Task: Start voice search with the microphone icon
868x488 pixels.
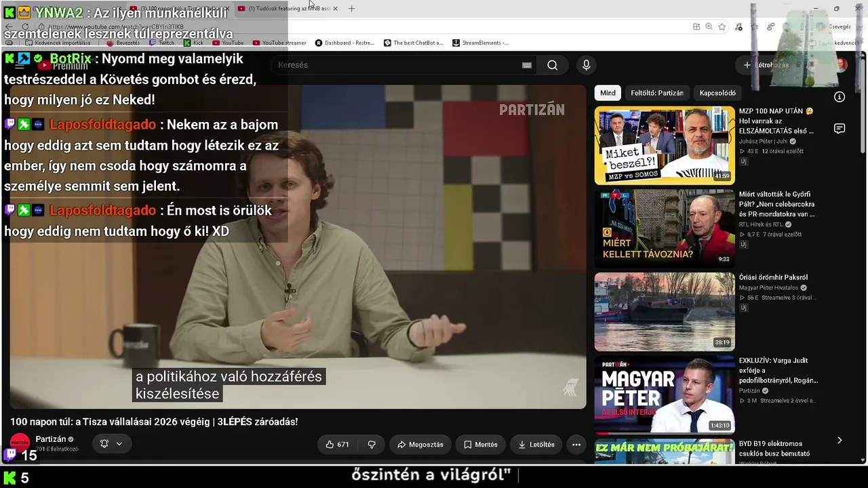Action: click(x=587, y=65)
